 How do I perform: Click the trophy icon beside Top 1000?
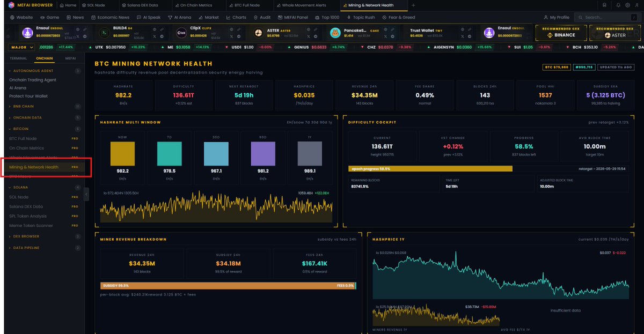pyautogui.click(x=317, y=17)
